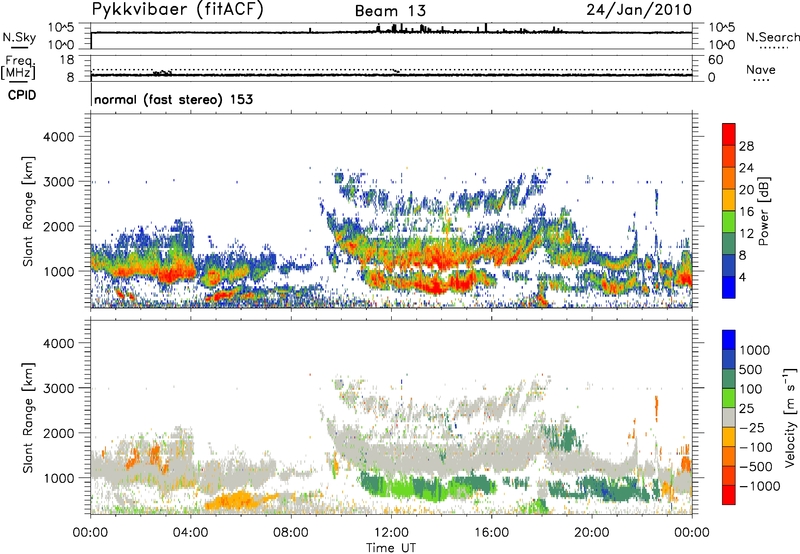Click the red bottom Velocity colorbar segment
This screenshot has width=800, height=554.
[x=729, y=495]
